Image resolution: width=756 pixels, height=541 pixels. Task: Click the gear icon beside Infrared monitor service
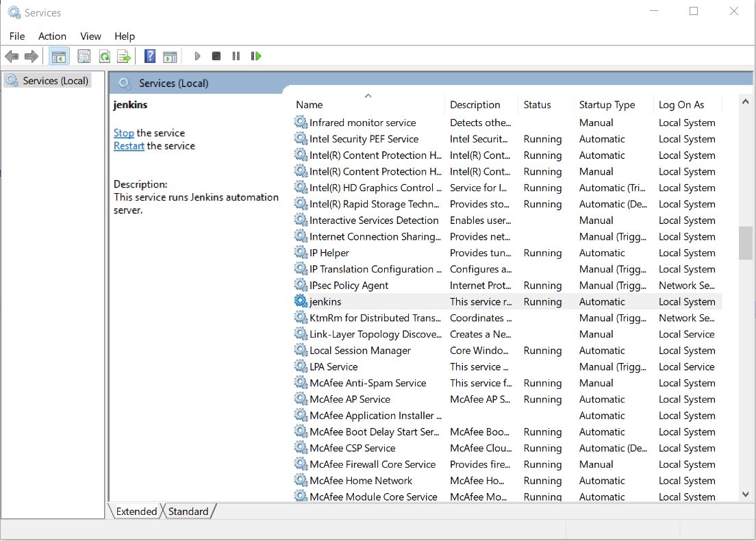(301, 123)
